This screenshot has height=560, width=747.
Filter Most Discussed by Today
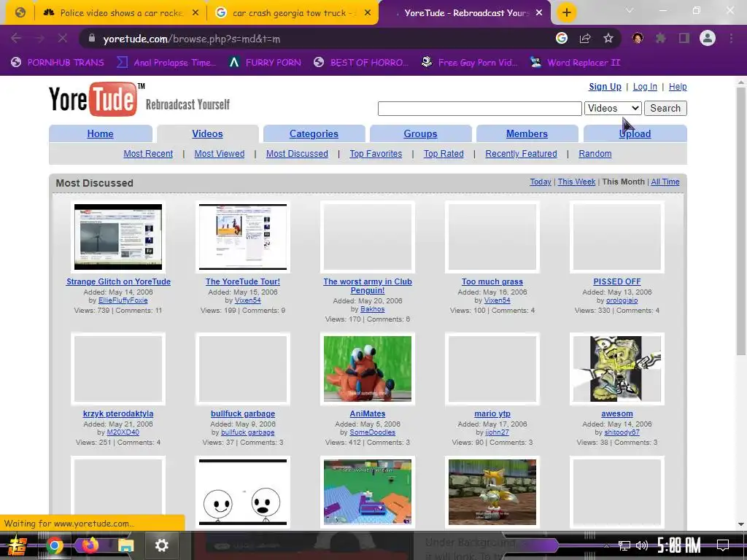pos(541,182)
